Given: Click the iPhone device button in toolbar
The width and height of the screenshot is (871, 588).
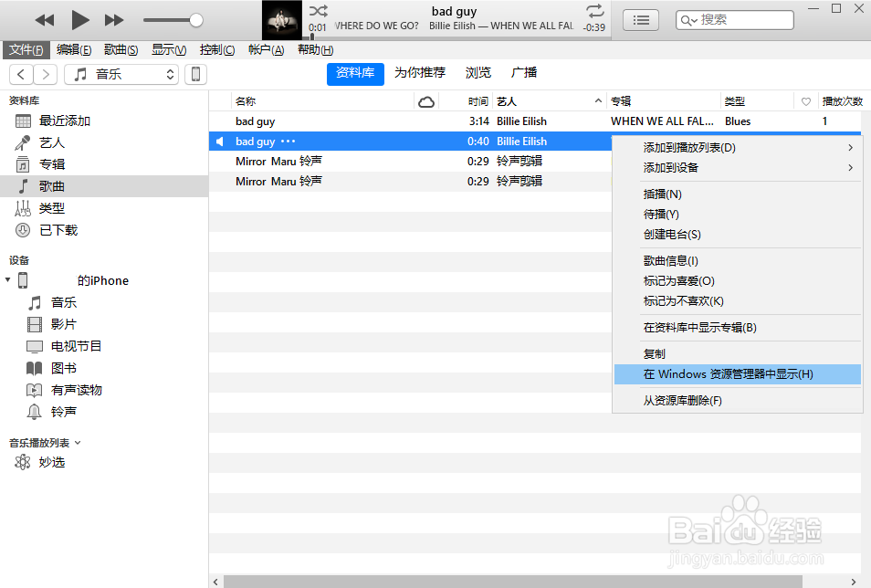Looking at the screenshot, I should (x=195, y=75).
